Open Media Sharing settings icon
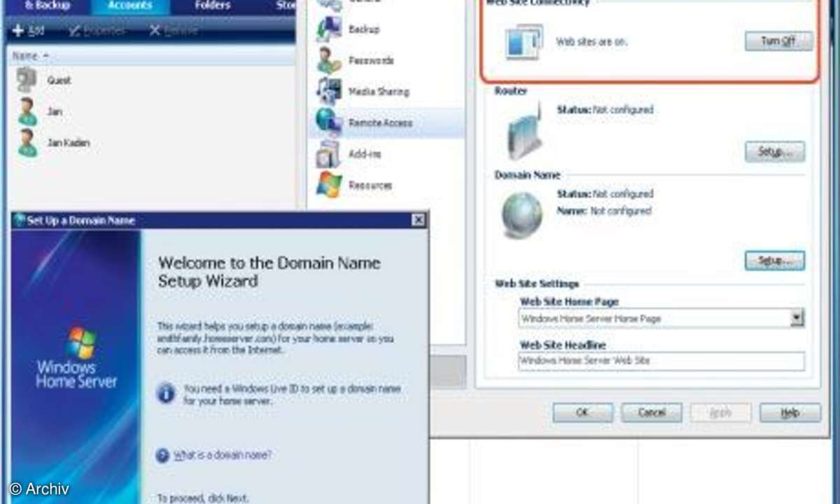Viewport: 840px width, 504px height. point(329,92)
